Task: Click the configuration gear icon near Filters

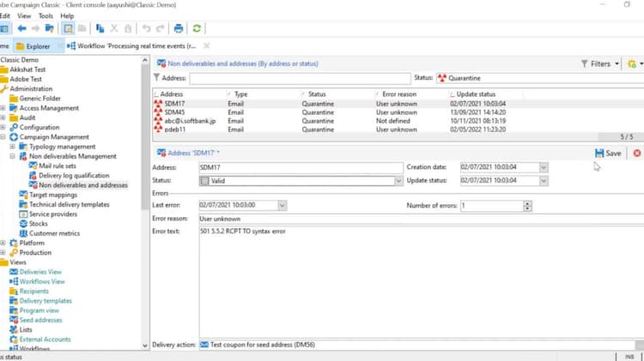Action: (x=632, y=63)
